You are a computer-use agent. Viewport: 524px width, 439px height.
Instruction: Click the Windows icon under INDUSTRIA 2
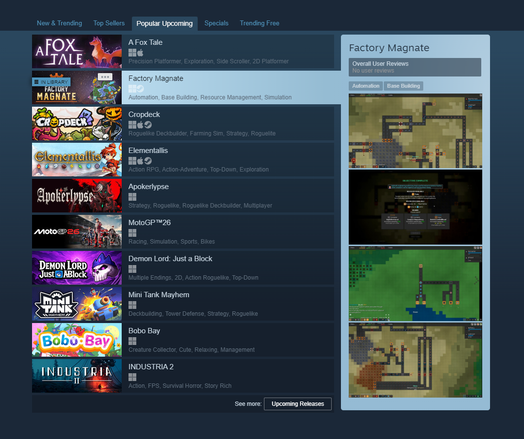pos(132,377)
